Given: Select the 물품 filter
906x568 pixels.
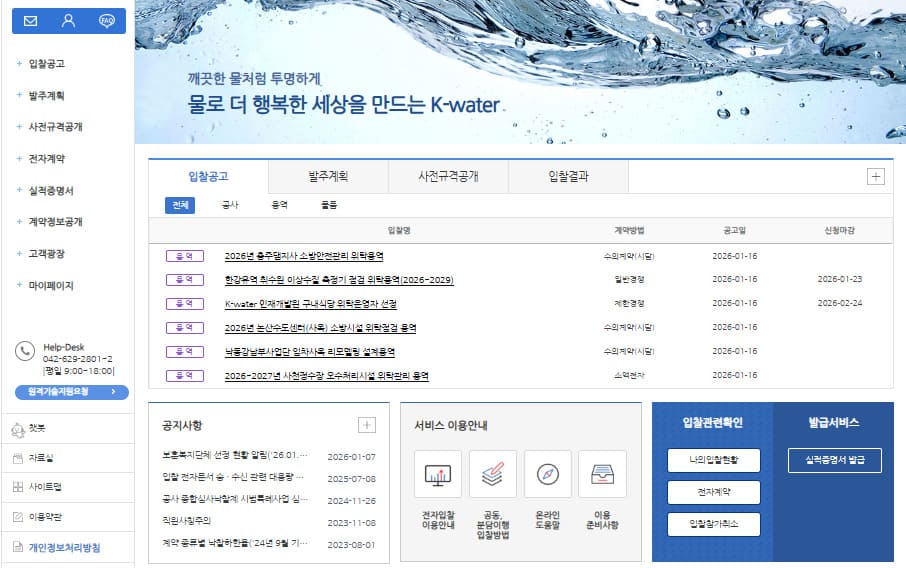Looking at the screenshot, I should 329,205.
